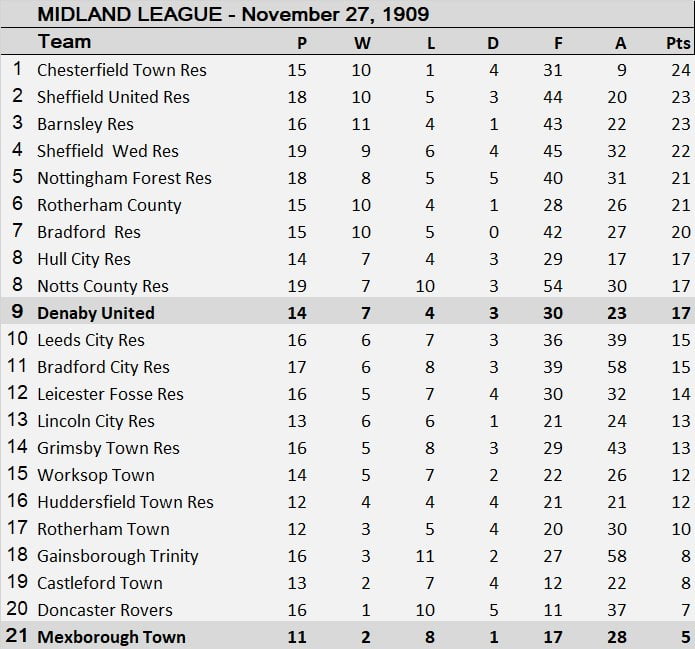This screenshot has height=649, width=695.
Task: Click Chesterfield Town Res points value 24
Action: [x=681, y=70]
